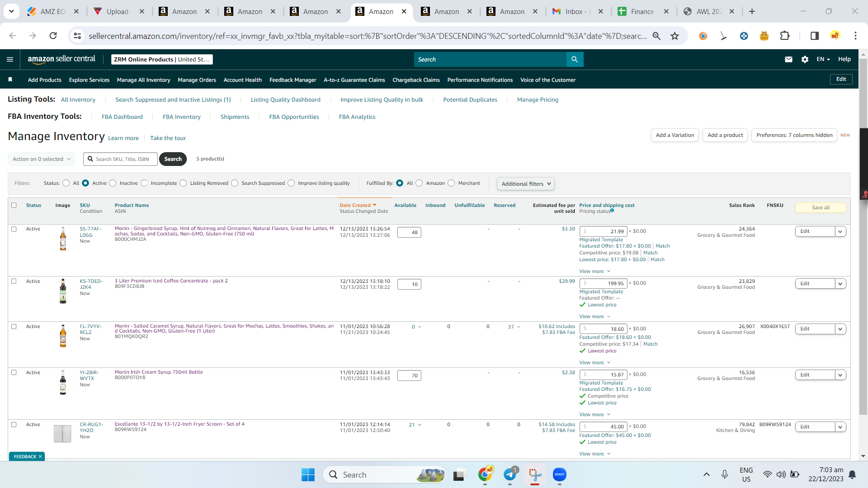Click the pricing status info icon

612,211
